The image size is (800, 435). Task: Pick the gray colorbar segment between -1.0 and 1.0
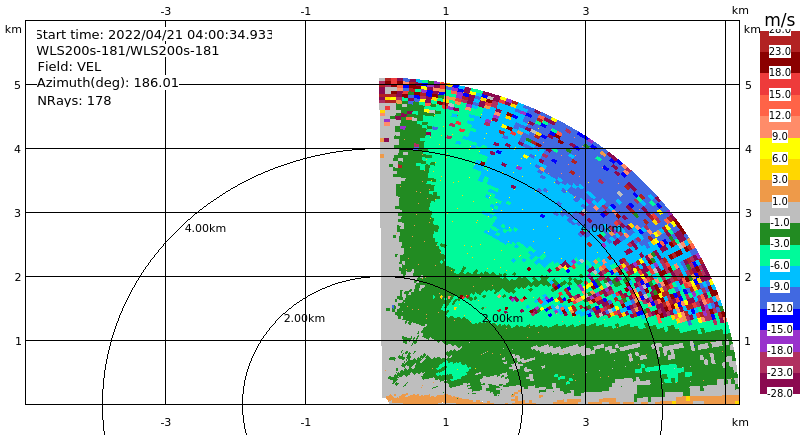click(x=780, y=212)
